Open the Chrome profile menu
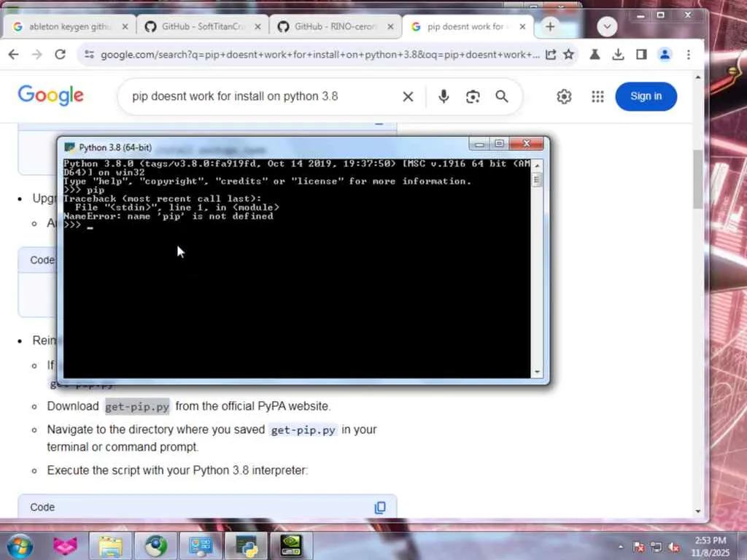747x560 pixels. (665, 55)
